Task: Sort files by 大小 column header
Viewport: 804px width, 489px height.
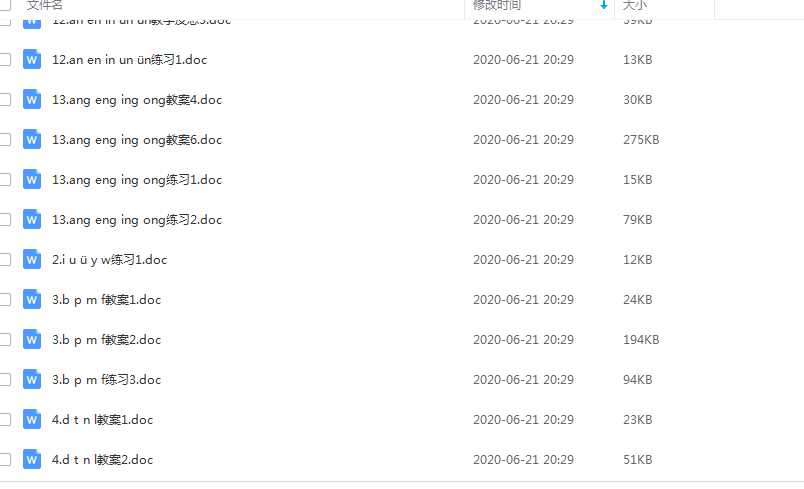Action: click(x=635, y=5)
